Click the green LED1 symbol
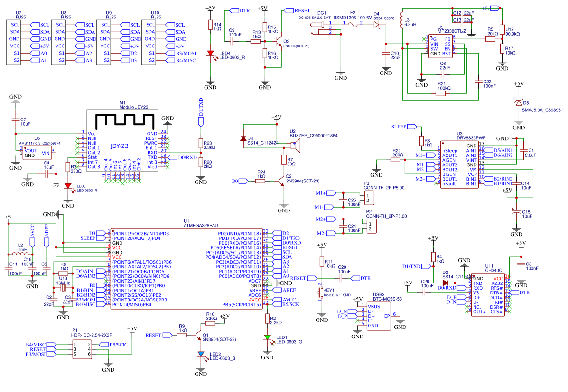 coord(267,337)
